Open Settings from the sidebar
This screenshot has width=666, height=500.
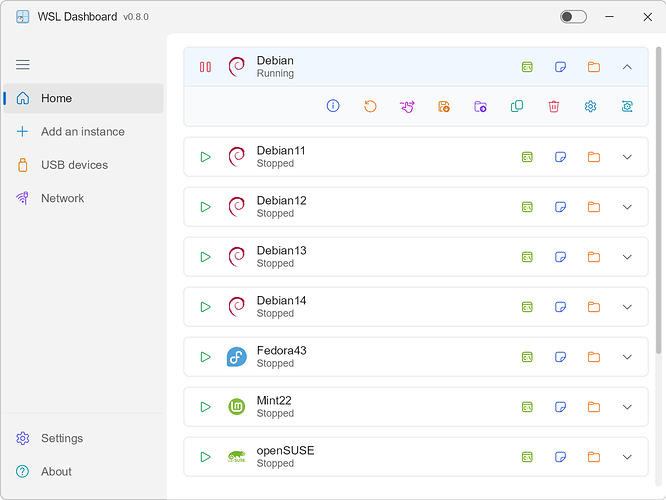pos(83,438)
